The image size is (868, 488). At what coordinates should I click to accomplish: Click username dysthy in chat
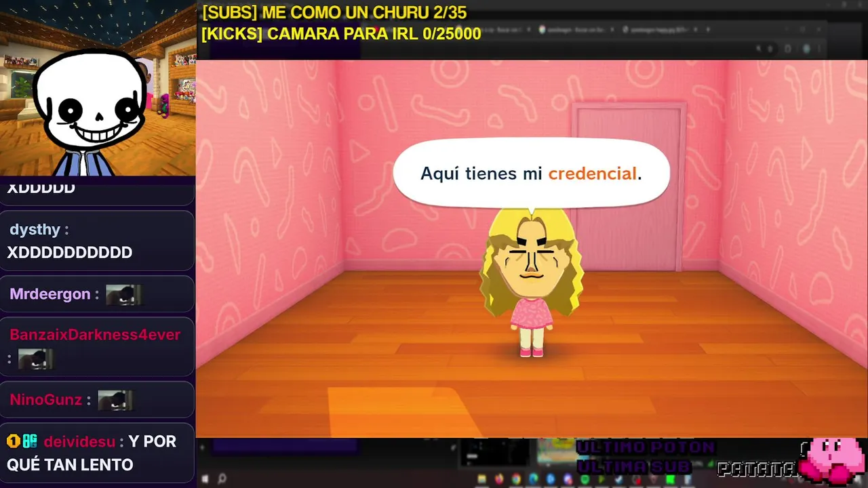[34, 230]
